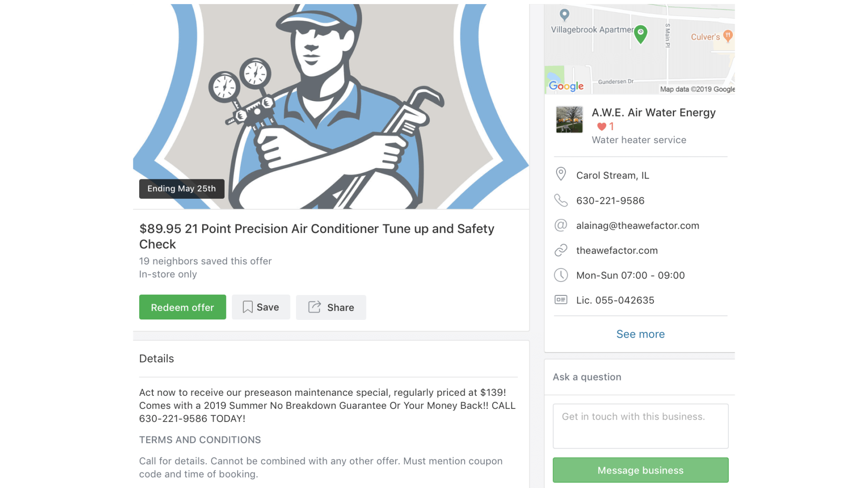Click the license badge icon

pyautogui.click(x=561, y=299)
